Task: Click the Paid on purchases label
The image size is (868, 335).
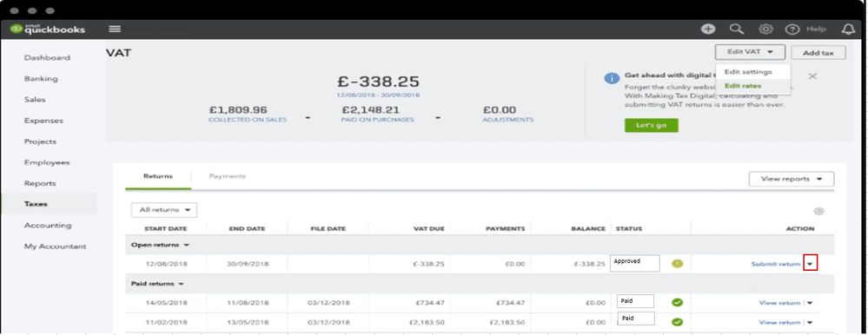Action: tap(378, 120)
